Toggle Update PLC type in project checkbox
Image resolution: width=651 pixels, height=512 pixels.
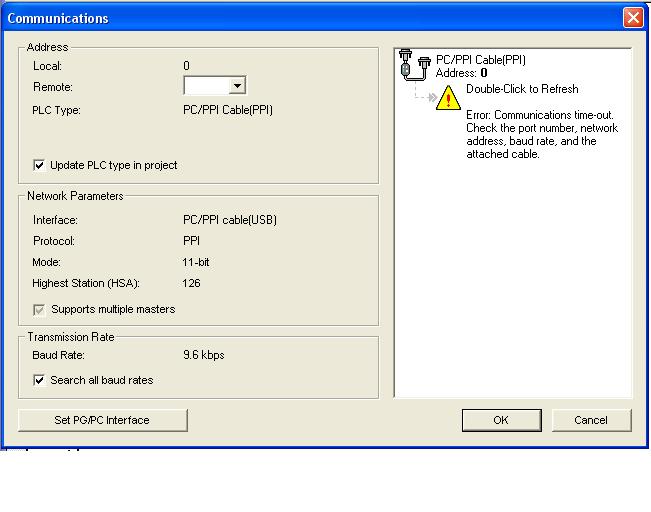40,165
